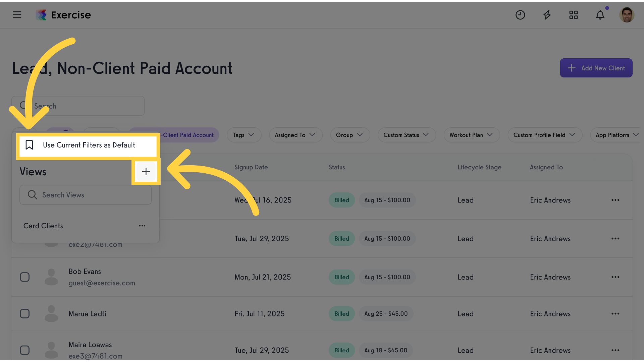Open the Client Paid Account filter chip
The height and width of the screenshot is (362, 644).
pos(189,135)
